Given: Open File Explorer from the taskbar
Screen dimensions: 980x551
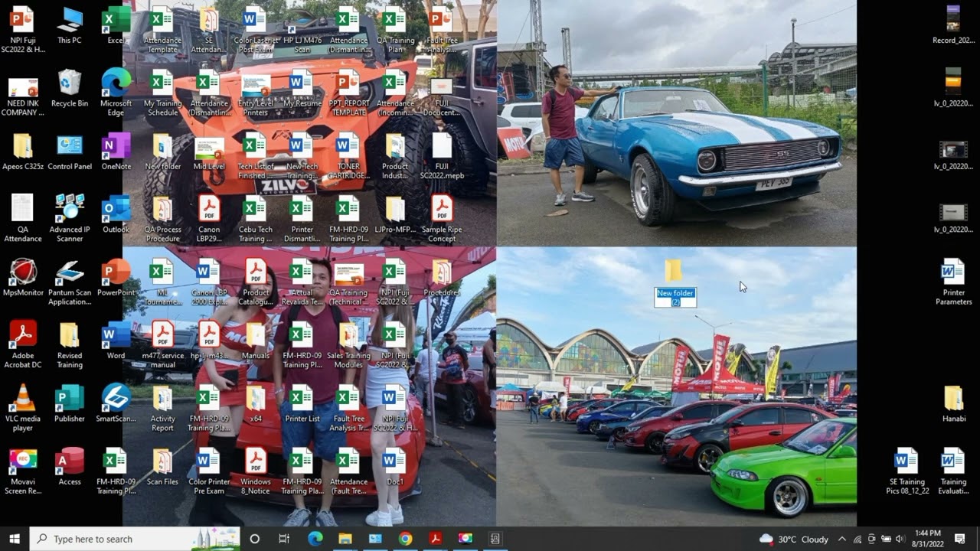Looking at the screenshot, I should (345, 539).
